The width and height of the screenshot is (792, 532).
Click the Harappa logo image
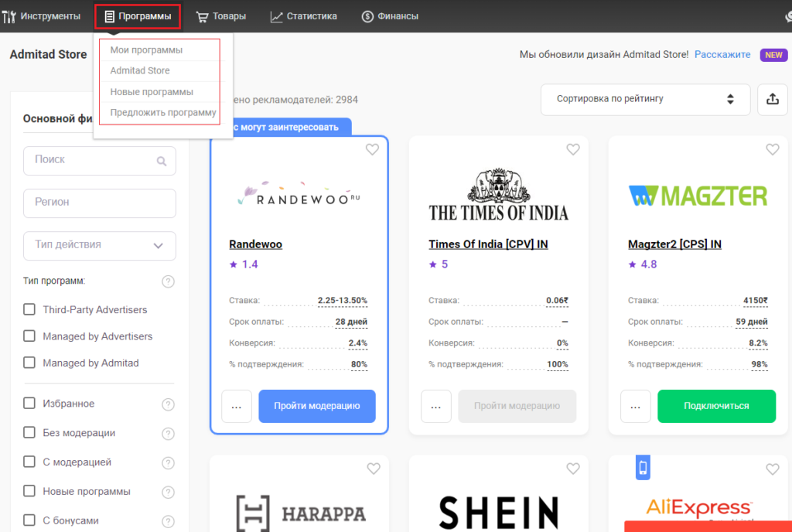(x=301, y=513)
